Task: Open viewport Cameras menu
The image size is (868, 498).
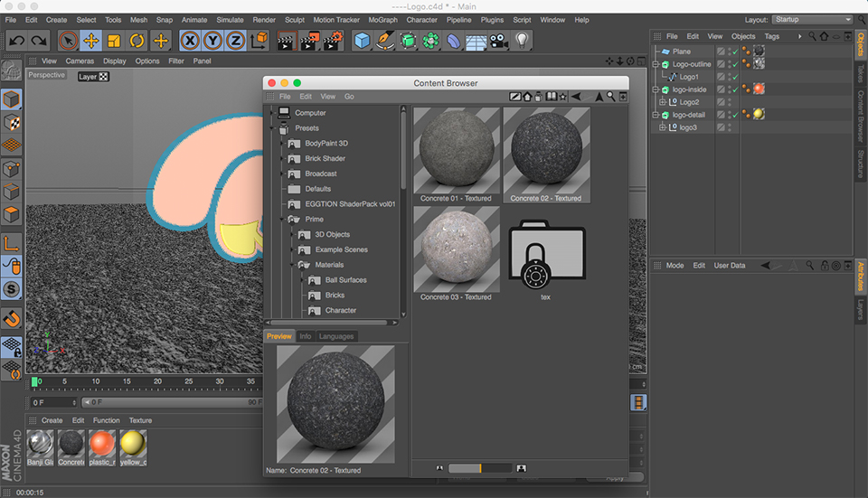Action: click(x=80, y=61)
